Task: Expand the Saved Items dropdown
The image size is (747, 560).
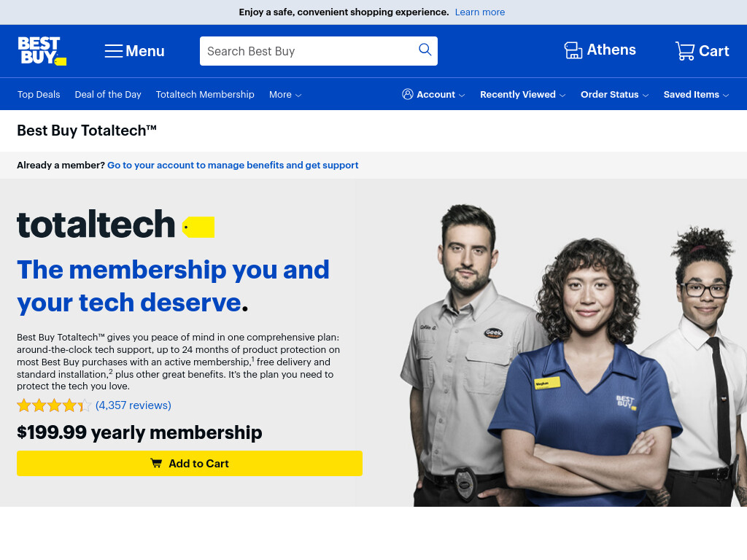Action: pyautogui.click(x=696, y=95)
